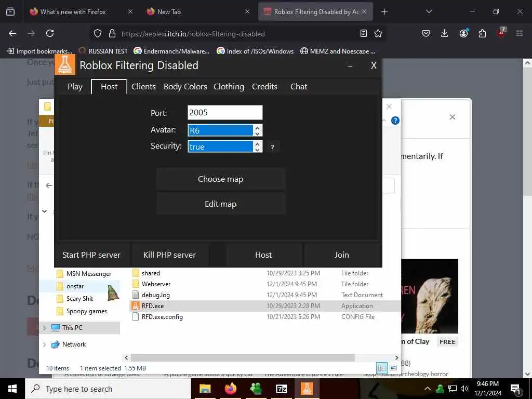Select the Webserver folder in Explorer
Viewport: 532px width, 399px height.
point(156,284)
